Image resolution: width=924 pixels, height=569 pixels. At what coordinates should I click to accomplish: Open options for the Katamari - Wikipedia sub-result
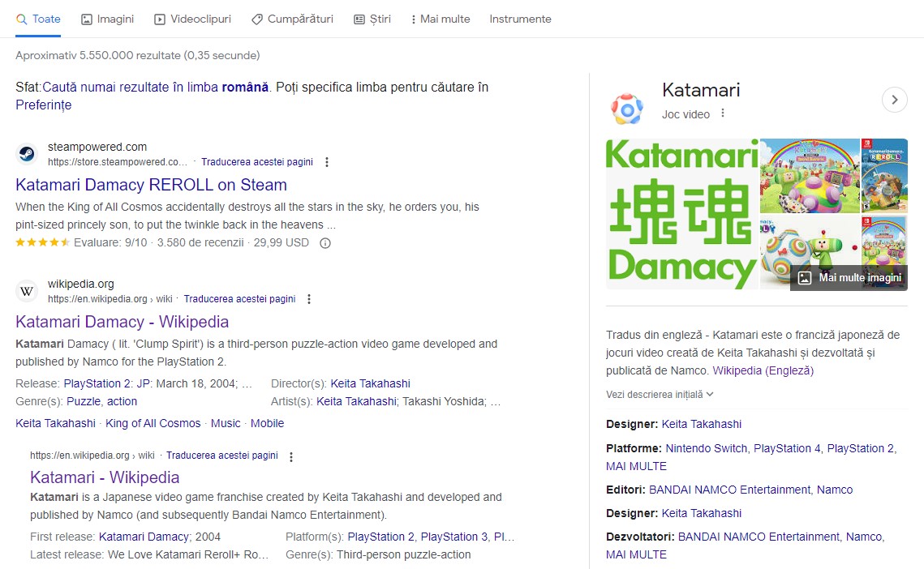click(291, 456)
